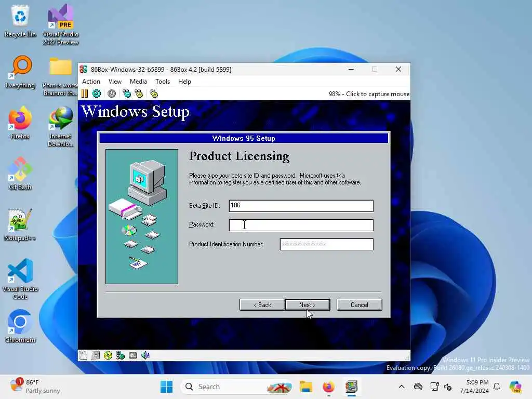Show hidden system tray icons
The width and height of the screenshot is (532, 399).
[x=402, y=387]
